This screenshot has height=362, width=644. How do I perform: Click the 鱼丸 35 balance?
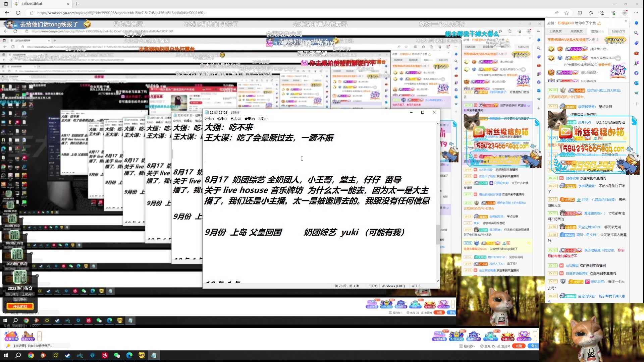487,346
